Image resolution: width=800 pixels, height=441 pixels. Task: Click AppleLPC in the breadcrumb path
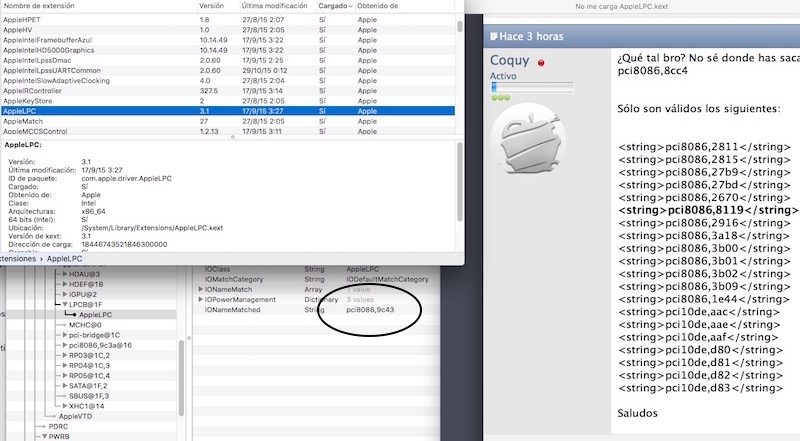(64, 259)
